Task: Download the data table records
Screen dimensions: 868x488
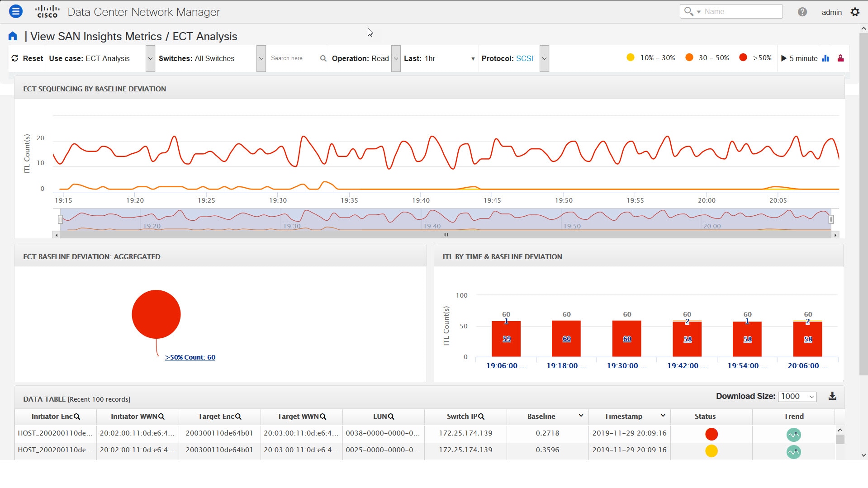Action: point(832,396)
